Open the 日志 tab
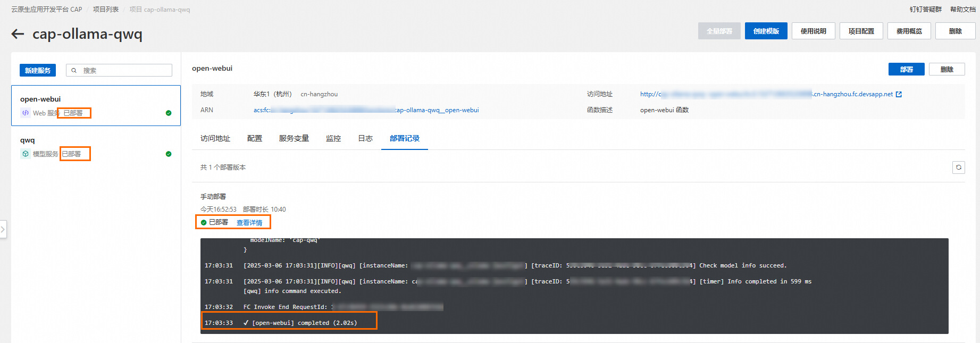The width and height of the screenshot is (980, 343). point(365,139)
